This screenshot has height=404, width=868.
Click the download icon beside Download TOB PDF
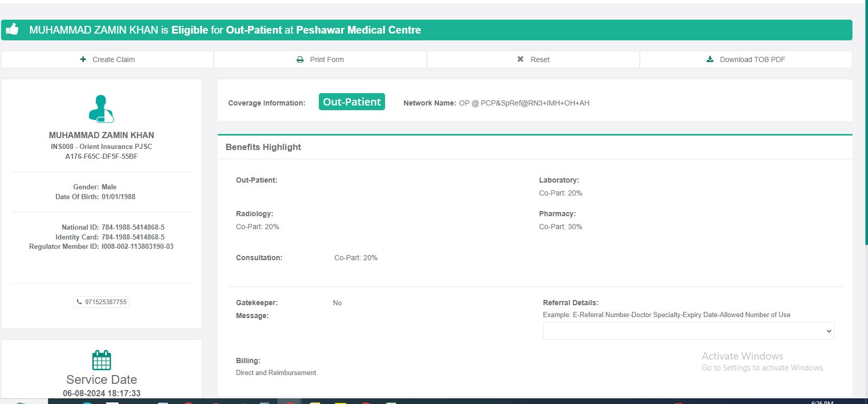point(710,59)
